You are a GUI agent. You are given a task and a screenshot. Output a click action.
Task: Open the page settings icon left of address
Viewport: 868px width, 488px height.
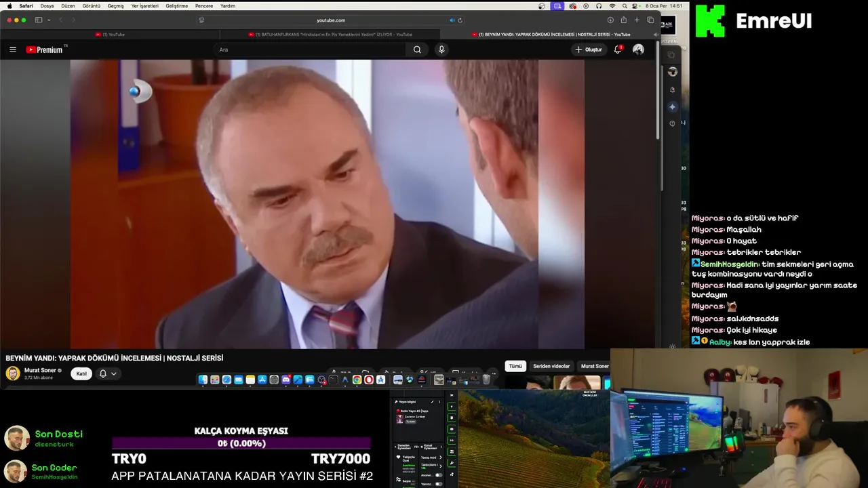[x=201, y=20]
